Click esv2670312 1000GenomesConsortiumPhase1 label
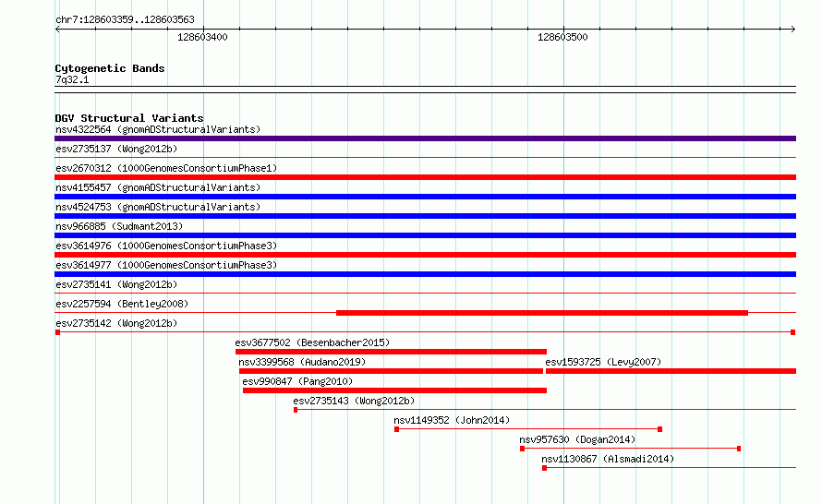 point(166,168)
